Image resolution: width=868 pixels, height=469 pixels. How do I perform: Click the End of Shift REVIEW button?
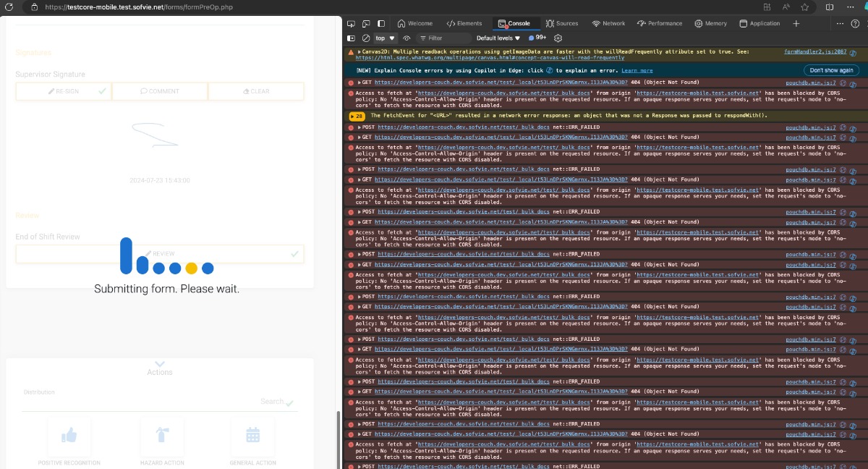coord(160,254)
